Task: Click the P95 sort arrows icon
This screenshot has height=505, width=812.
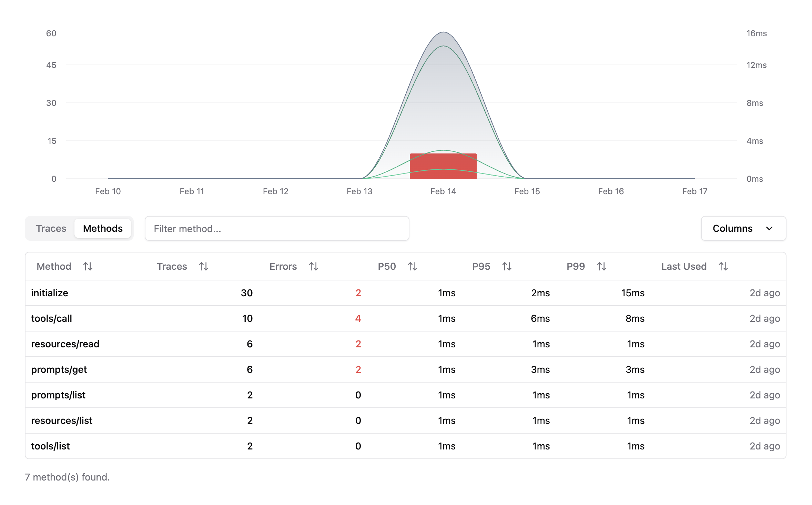Action: [x=507, y=266]
